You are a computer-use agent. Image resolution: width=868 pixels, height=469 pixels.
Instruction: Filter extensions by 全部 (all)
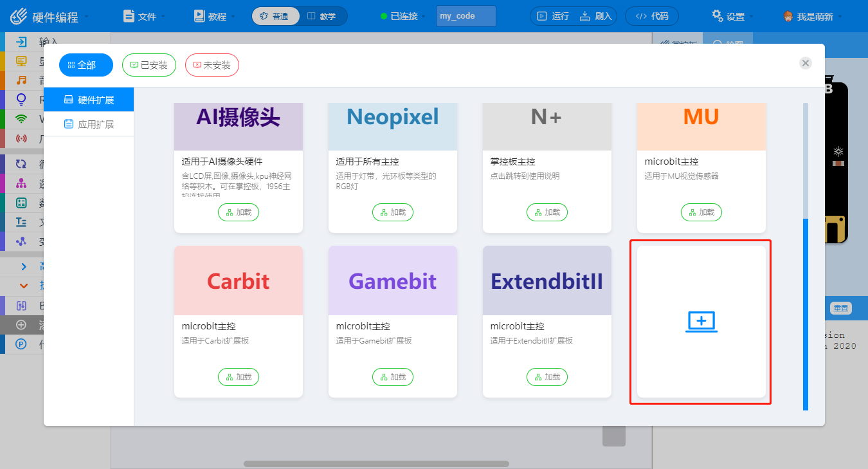(x=86, y=65)
